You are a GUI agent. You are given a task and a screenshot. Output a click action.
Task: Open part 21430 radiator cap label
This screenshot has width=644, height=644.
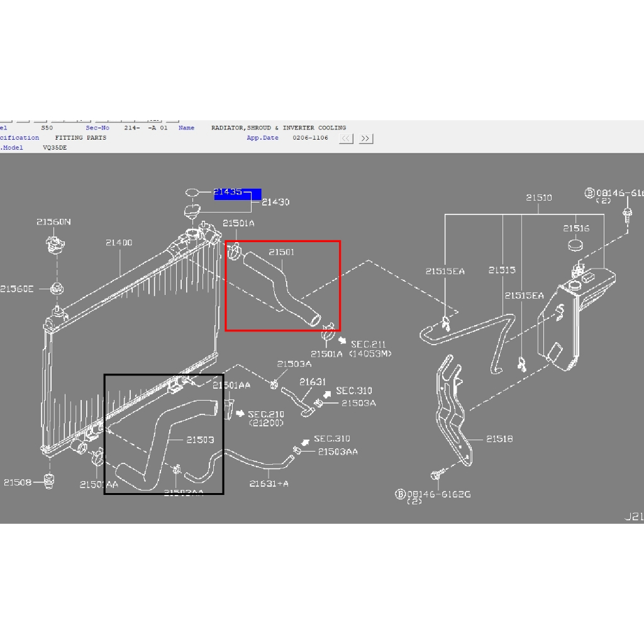point(275,202)
